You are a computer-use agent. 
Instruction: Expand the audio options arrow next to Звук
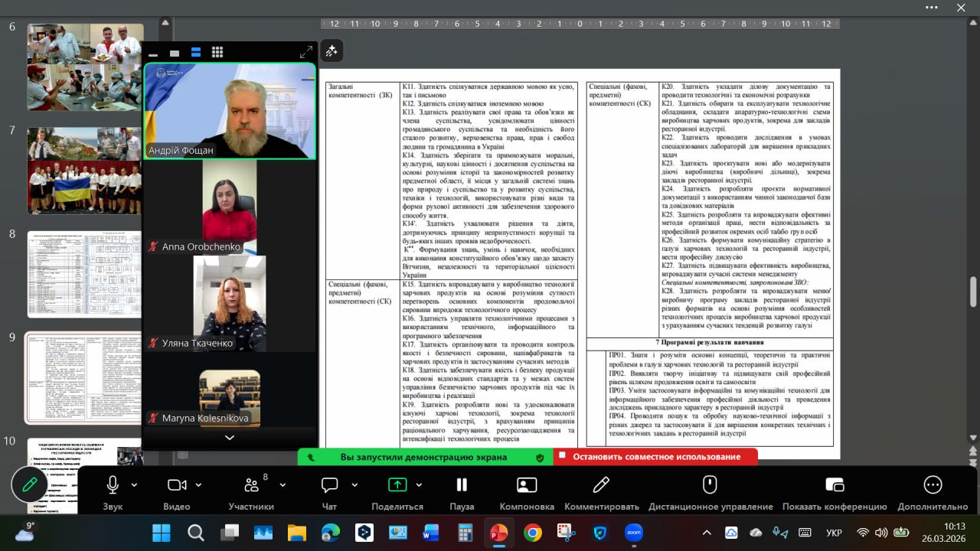[x=135, y=485]
